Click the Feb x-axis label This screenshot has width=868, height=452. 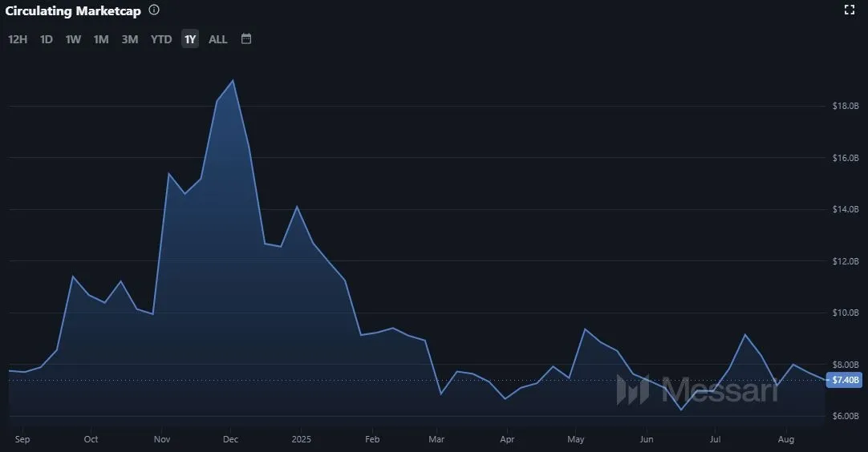372,439
